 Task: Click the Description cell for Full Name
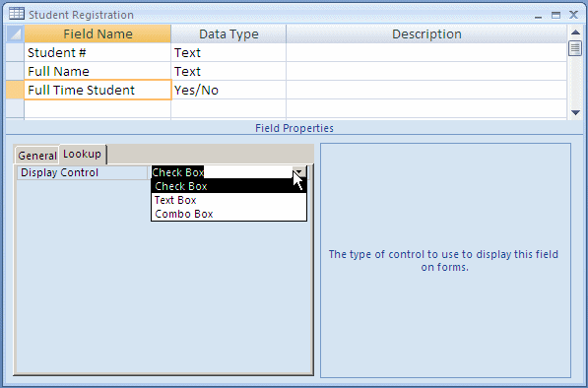tap(426, 71)
